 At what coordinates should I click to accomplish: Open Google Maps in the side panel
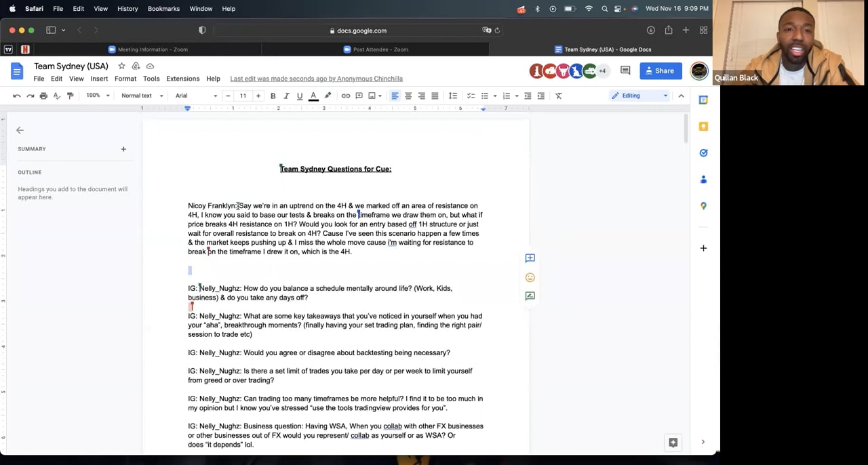tap(703, 205)
